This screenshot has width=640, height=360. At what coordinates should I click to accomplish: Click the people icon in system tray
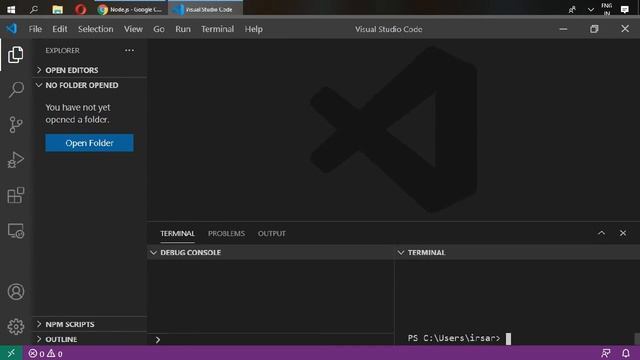(x=572, y=9)
